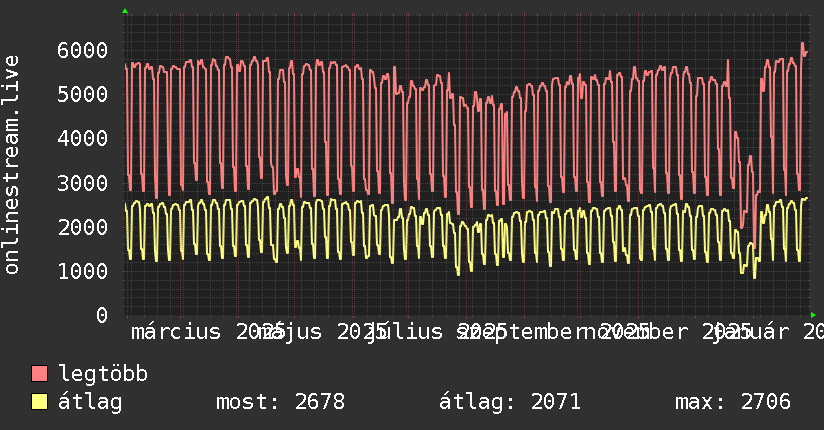Select the legtöbb legend label
Viewport: 824px width, 430px height.
(x=103, y=374)
